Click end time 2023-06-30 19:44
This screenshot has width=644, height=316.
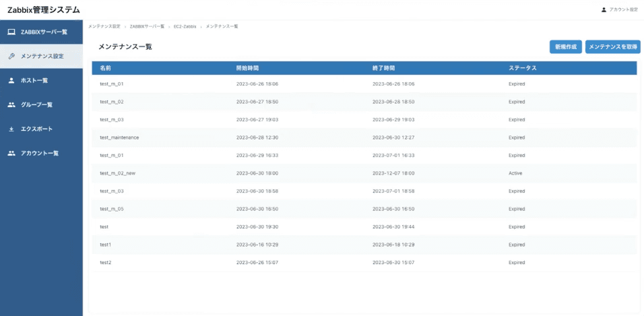pyautogui.click(x=393, y=227)
